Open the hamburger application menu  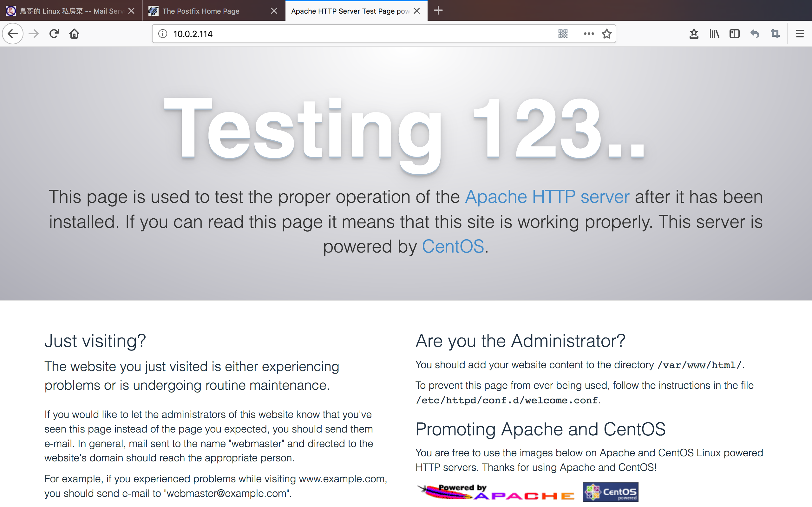point(800,34)
